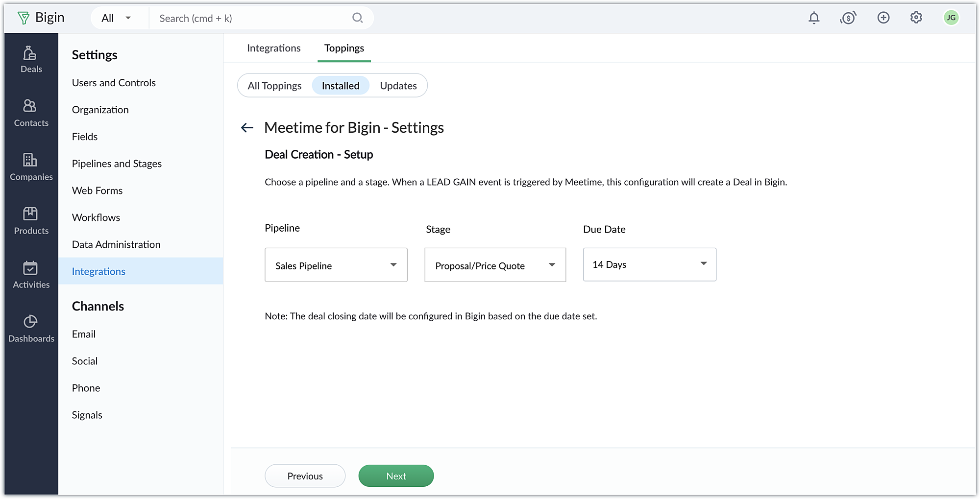Click the green Next button
This screenshot has width=980, height=499.
click(x=396, y=476)
